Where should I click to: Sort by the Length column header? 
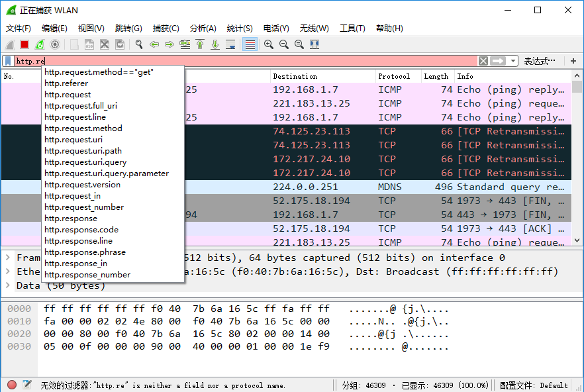point(438,76)
